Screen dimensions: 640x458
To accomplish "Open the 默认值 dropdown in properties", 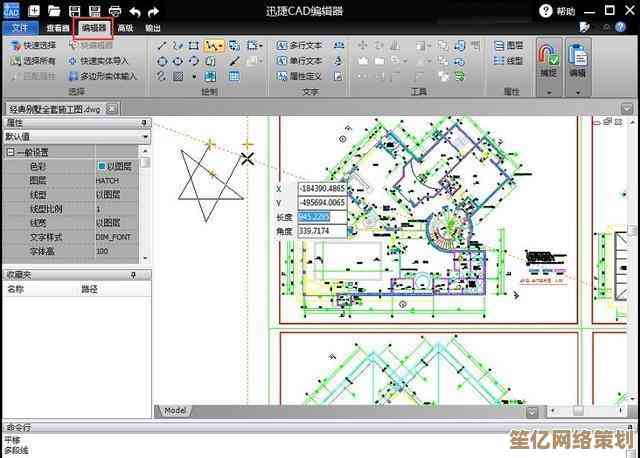I will 145,136.
